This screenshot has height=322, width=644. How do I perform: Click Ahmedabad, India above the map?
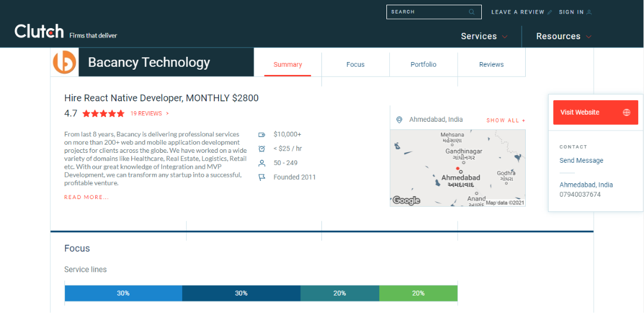[x=436, y=119]
